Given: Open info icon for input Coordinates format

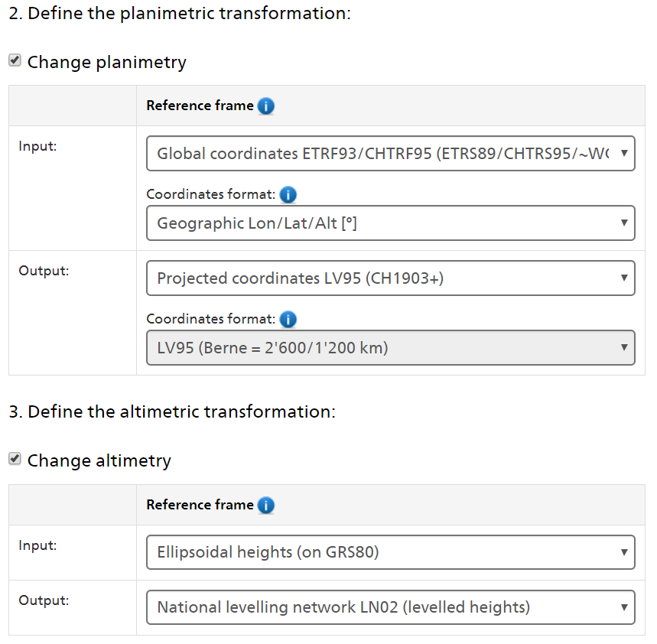Looking at the screenshot, I should (x=288, y=195).
